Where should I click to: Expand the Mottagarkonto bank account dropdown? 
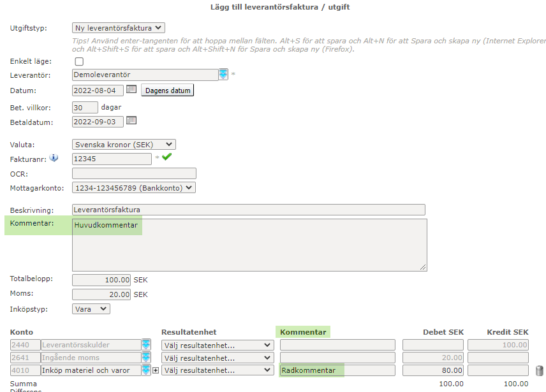point(133,187)
